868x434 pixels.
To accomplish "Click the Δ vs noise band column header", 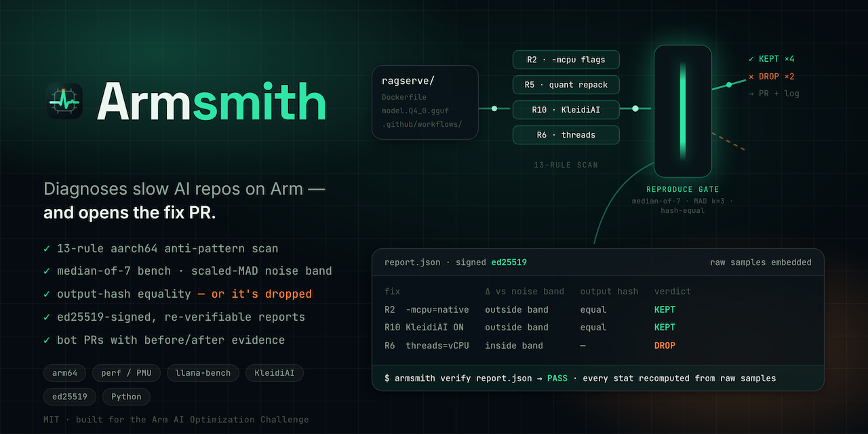I will point(524,292).
